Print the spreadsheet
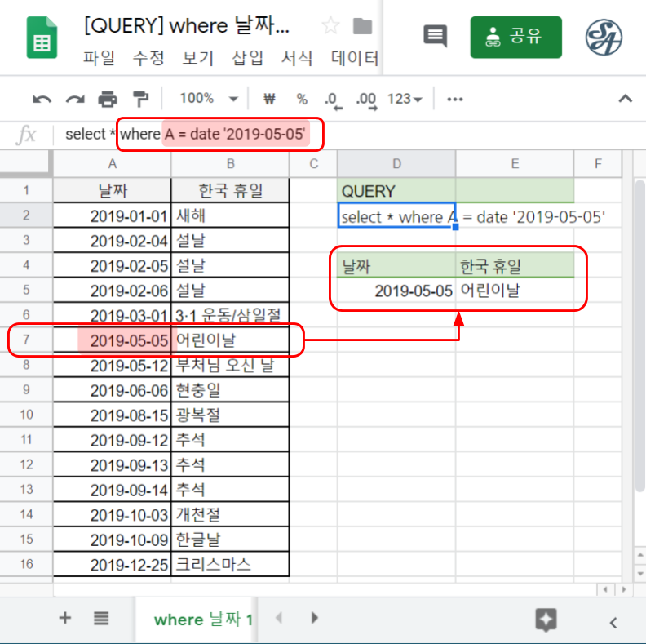The image size is (646, 644). [108, 100]
